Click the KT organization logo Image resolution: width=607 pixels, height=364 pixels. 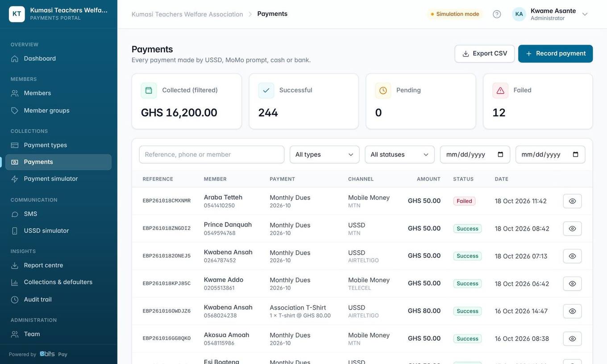(17, 14)
